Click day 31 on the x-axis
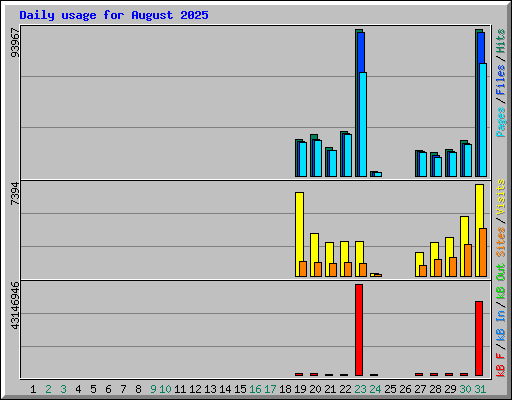 pos(480,389)
